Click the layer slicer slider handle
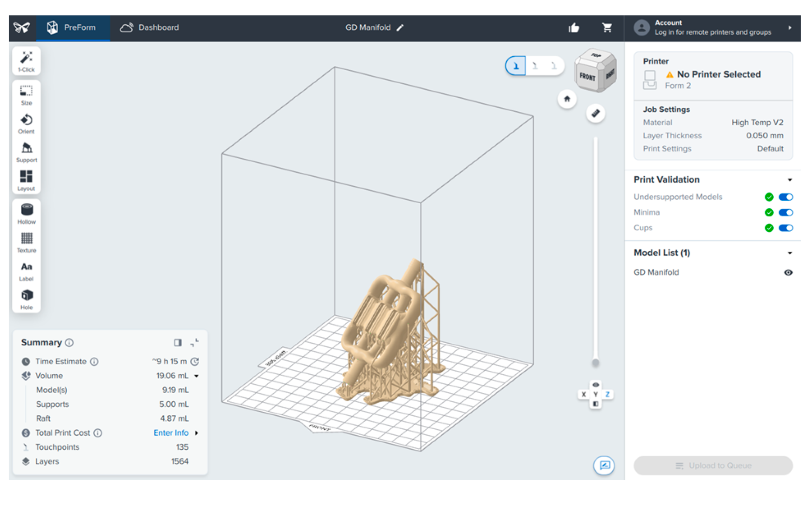 pyautogui.click(x=595, y=362)
